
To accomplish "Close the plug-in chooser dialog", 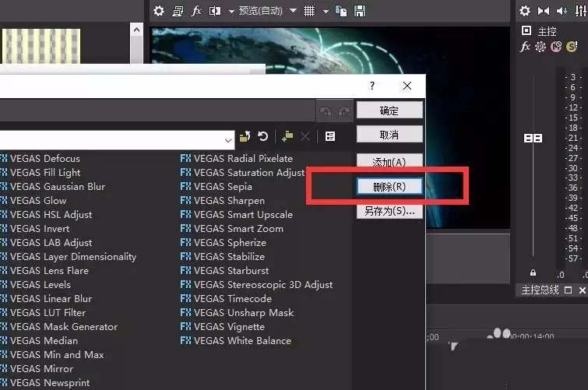I will [407, 86].
